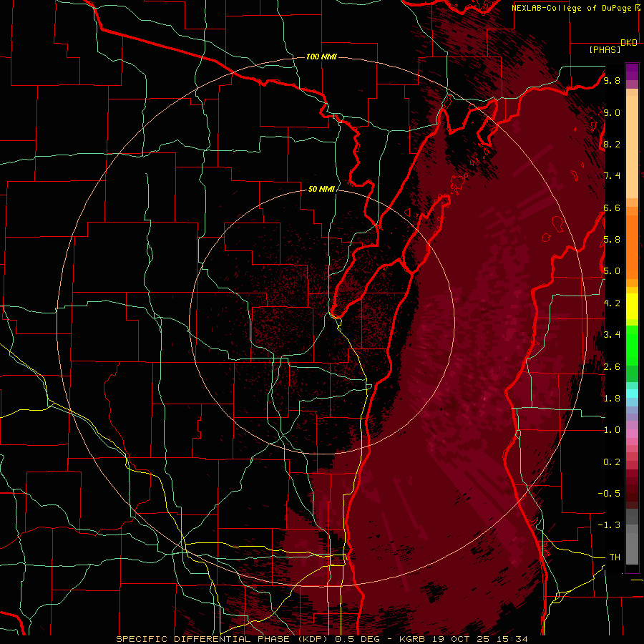Click the [PHAS] units label
Image resolution: width=644 pixels, height=644 pixels.
(x=605, y=50)
